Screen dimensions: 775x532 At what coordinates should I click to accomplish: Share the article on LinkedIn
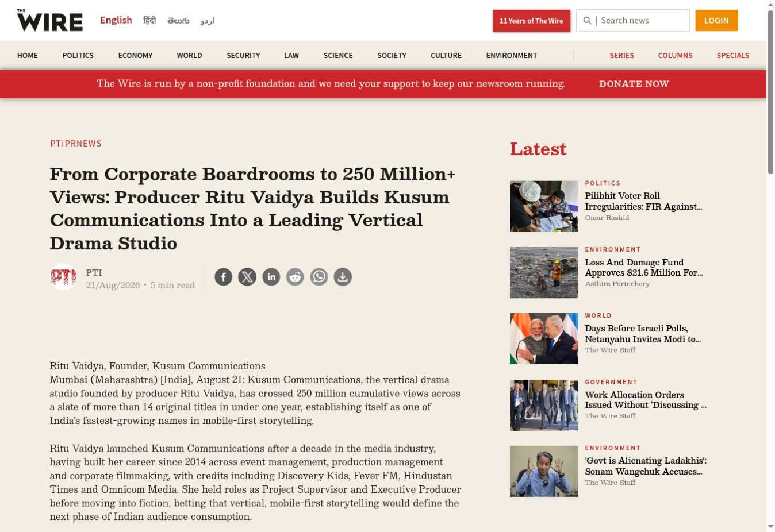tap(271, 277)
